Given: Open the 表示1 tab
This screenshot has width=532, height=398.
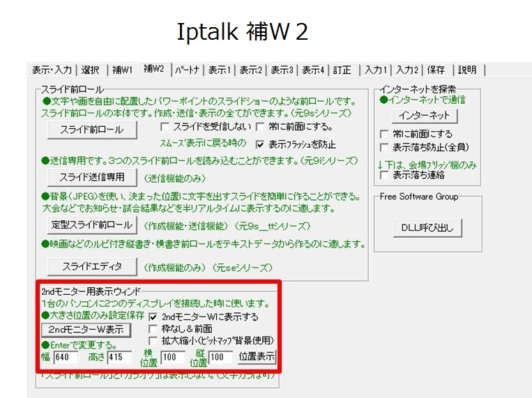Looking at the screenshot, I should (219, 70).
